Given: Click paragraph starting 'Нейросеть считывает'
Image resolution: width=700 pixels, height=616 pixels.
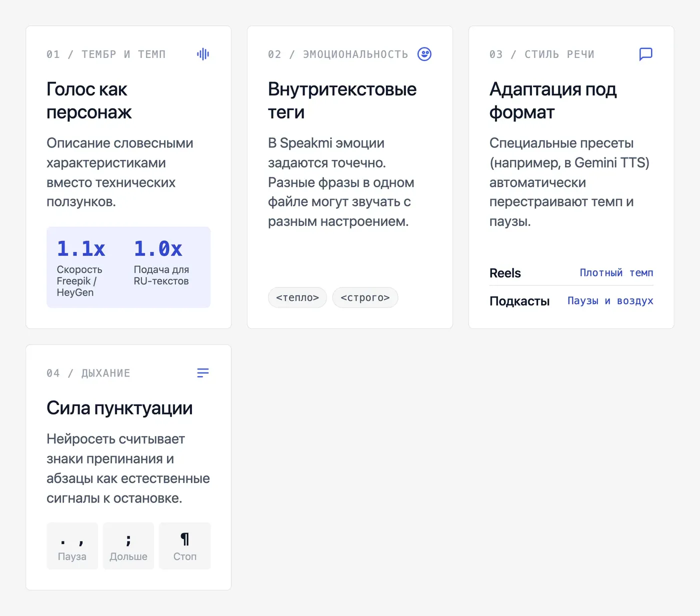Looking at the screenshot, I should point(128,468).
